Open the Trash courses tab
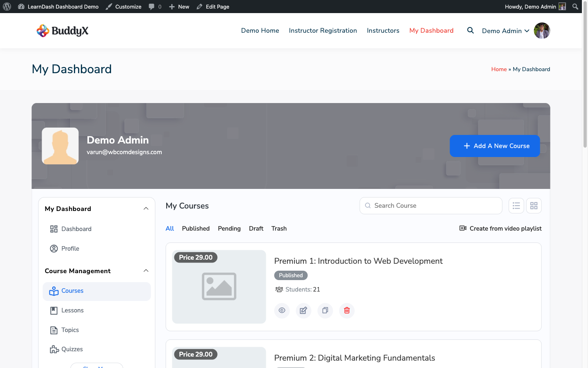588x368 pixels. [279, 228]
